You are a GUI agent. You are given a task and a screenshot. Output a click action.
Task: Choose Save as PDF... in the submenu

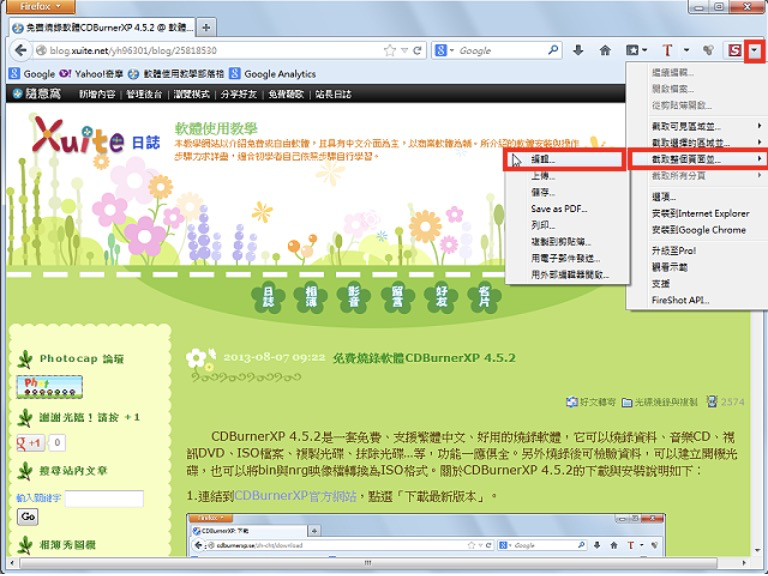coord(567,209)
